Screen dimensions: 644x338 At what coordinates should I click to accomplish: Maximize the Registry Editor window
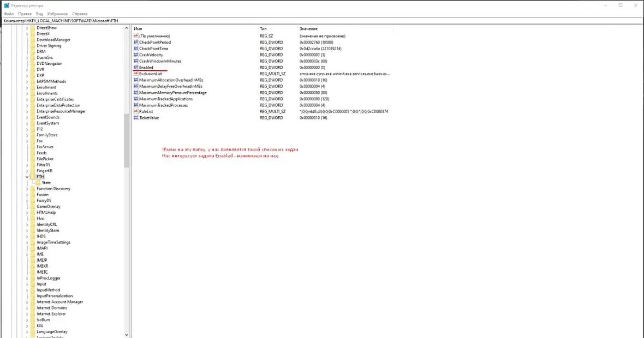click(621, 5)
